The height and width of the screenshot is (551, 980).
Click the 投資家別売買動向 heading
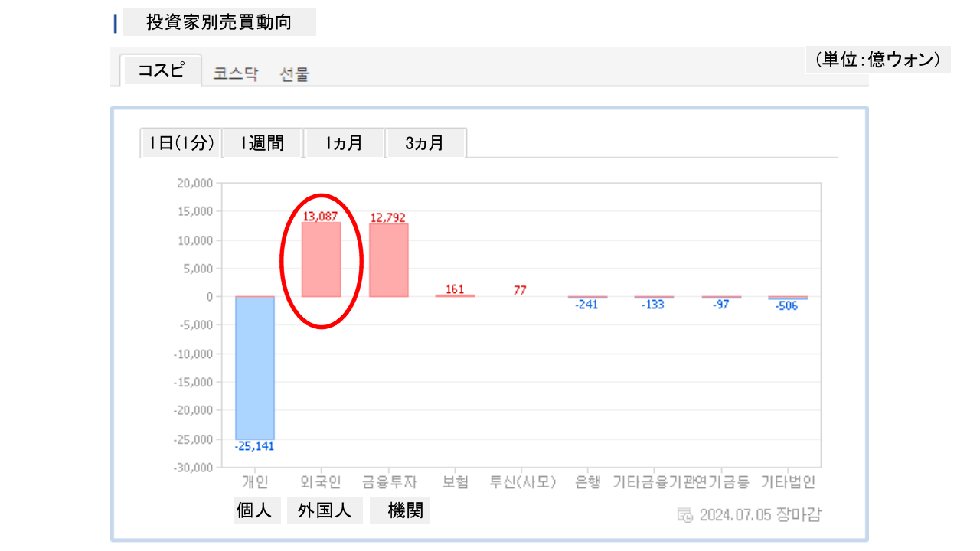(x=219, y=22)
